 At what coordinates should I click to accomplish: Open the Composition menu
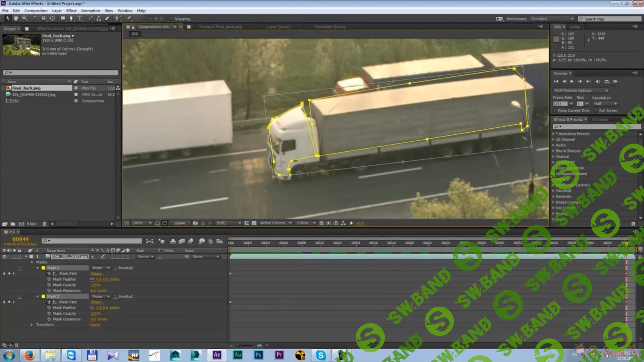(36, 10)
